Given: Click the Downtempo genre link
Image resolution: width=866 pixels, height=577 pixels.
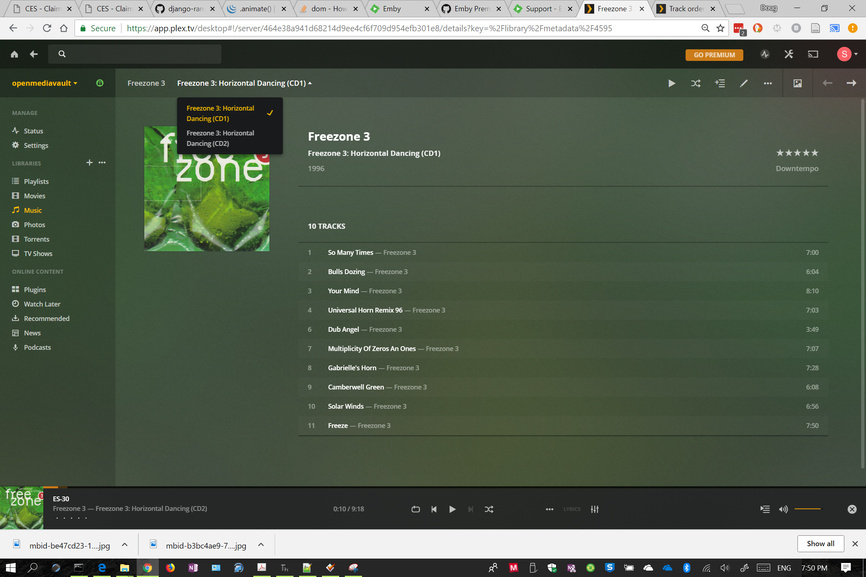Looking at the screenshot, I should 797,168.
